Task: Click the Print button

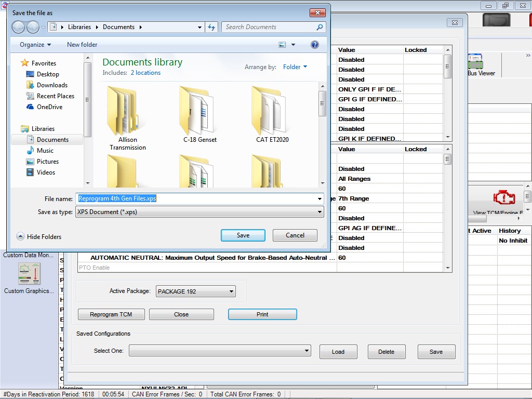Action: [x=262, y=314]
